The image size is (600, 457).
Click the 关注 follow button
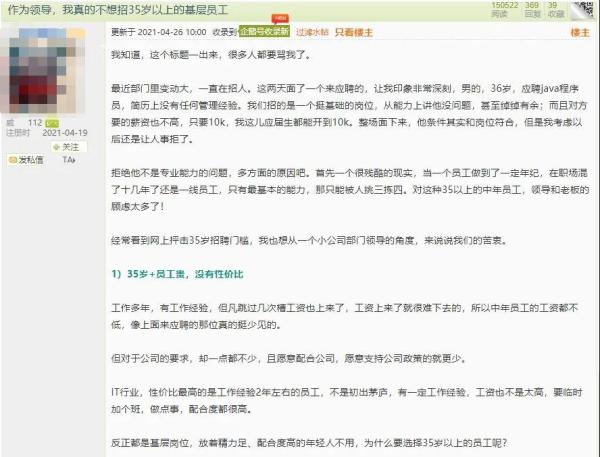click(x=68, y=147)
